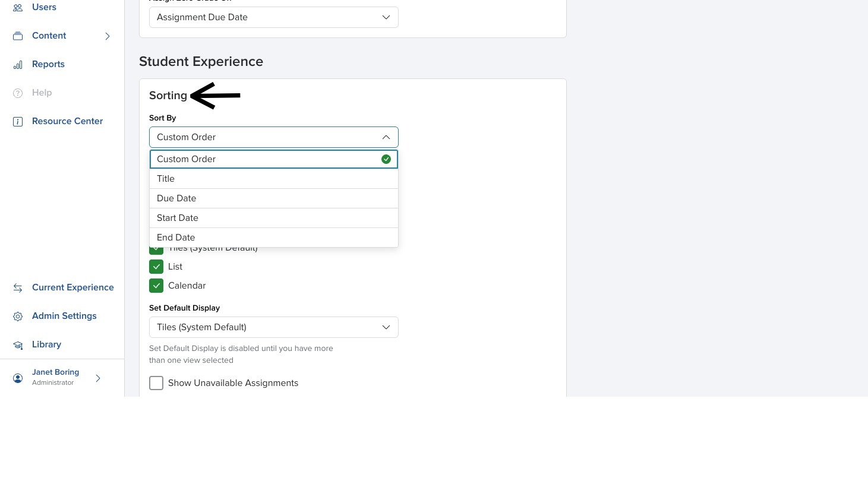868x500 pixels.
Task: Select Title sort option
Action: coord(274,179)
